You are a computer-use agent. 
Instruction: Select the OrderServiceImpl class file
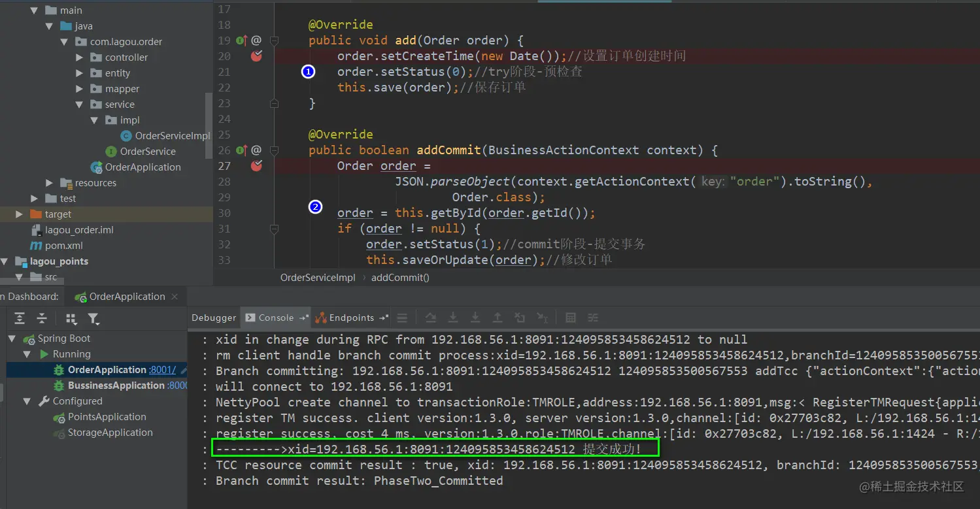tap(173, 136)
